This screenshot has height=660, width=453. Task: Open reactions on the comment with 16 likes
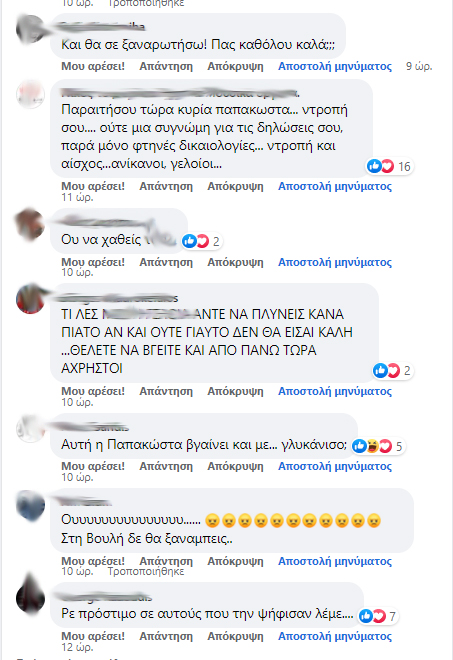pyautogui.click(x=389, y=166)
